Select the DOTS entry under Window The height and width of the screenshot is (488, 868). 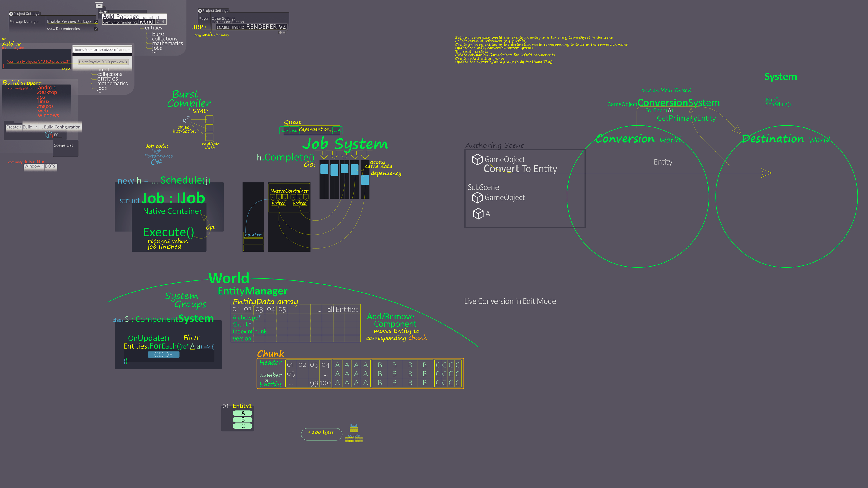[50, 166]
